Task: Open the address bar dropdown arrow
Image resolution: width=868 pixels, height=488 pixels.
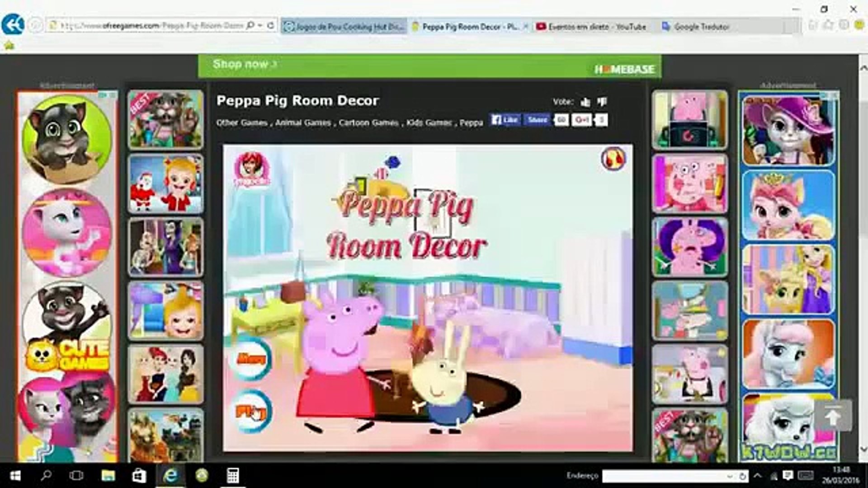Action: pyautogui.click(x=260, y=26)
